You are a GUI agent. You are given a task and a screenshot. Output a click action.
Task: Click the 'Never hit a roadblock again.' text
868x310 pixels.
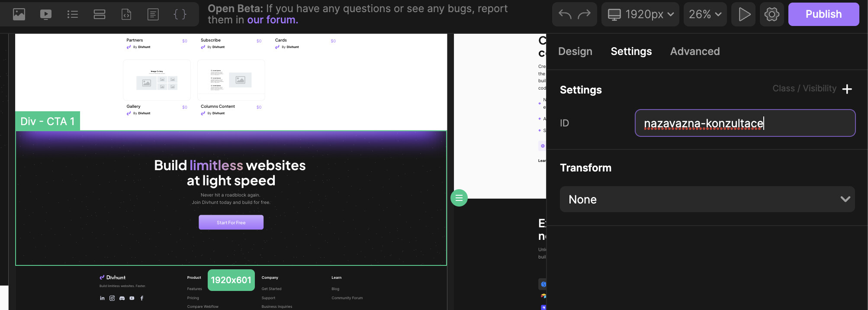click(x=231, y=195)
